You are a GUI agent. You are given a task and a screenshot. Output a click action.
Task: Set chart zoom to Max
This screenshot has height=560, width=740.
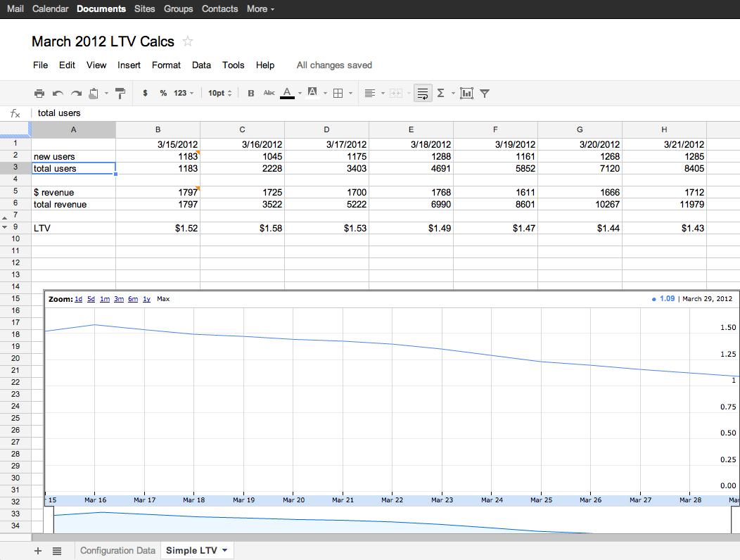tap(163, 299)
